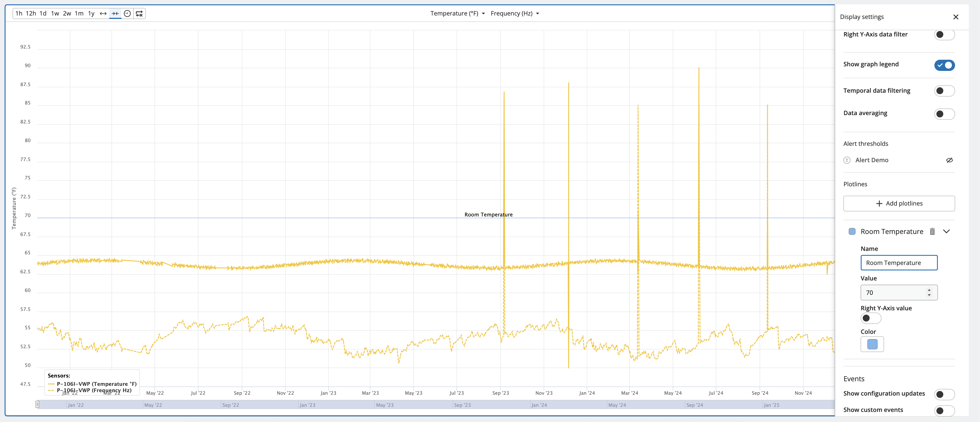
Task: Click the P-106I-VWP Temperature legend entry
Action: [x=96, y=384]
